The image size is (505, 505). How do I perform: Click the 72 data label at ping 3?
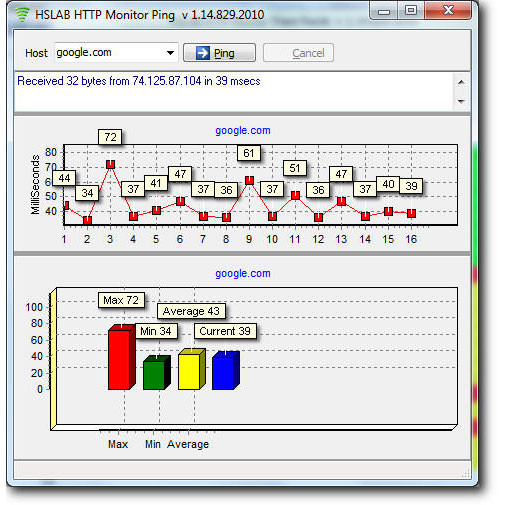110,137
